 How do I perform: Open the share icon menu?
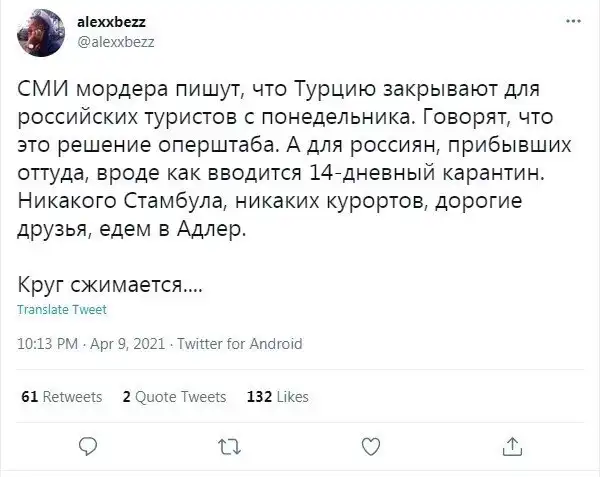pos(511,444)
